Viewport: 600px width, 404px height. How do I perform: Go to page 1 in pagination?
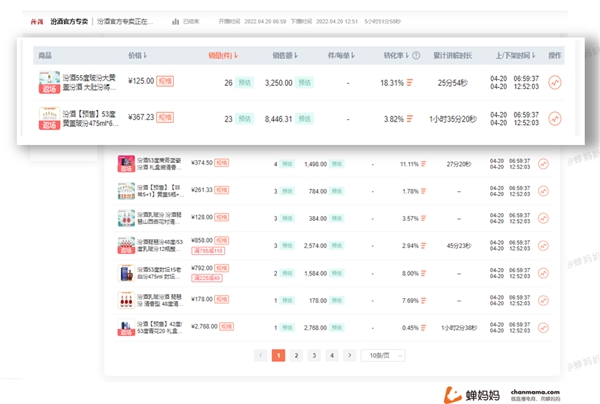click(x=278, y=355)
